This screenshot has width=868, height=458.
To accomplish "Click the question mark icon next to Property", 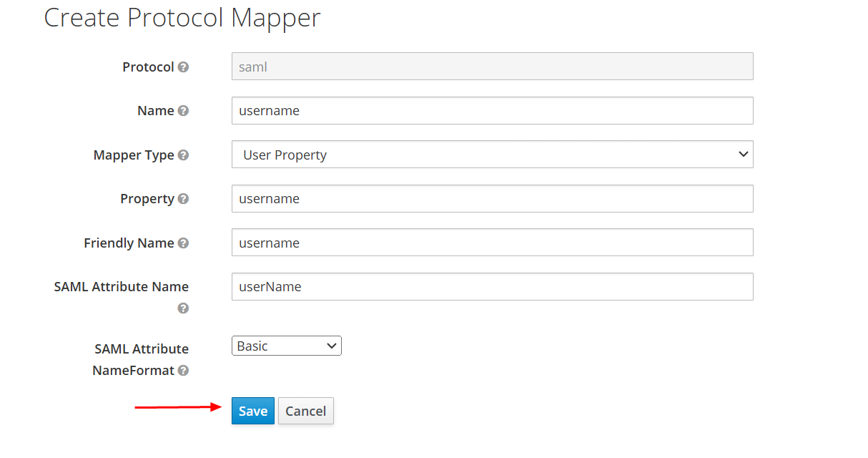I will (x=183, y=199).
